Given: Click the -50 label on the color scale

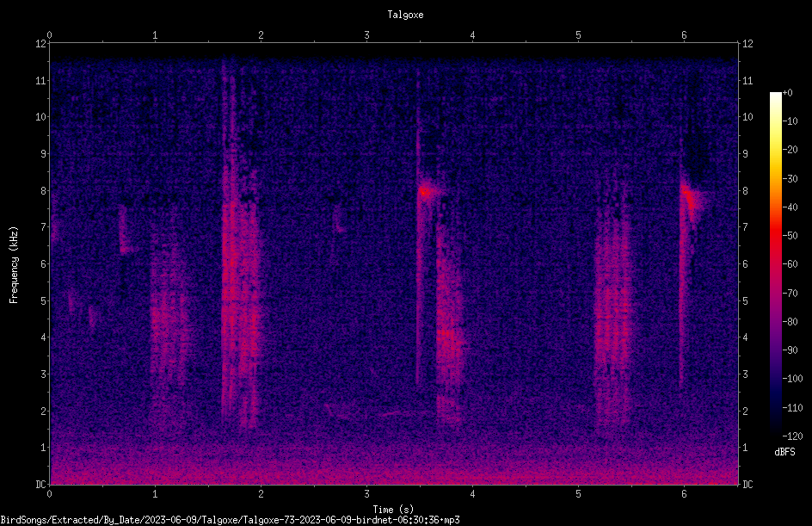Looking at the screenshot, I should tap(790, 236).
